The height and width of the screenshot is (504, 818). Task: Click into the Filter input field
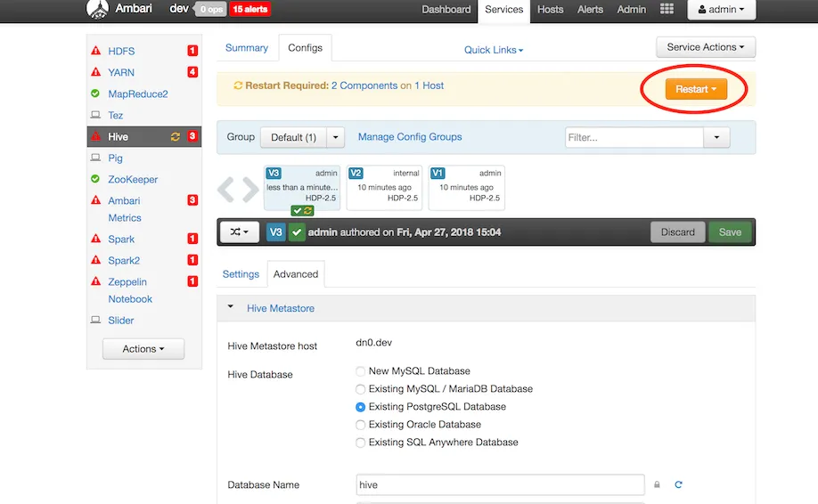(634, 138)
